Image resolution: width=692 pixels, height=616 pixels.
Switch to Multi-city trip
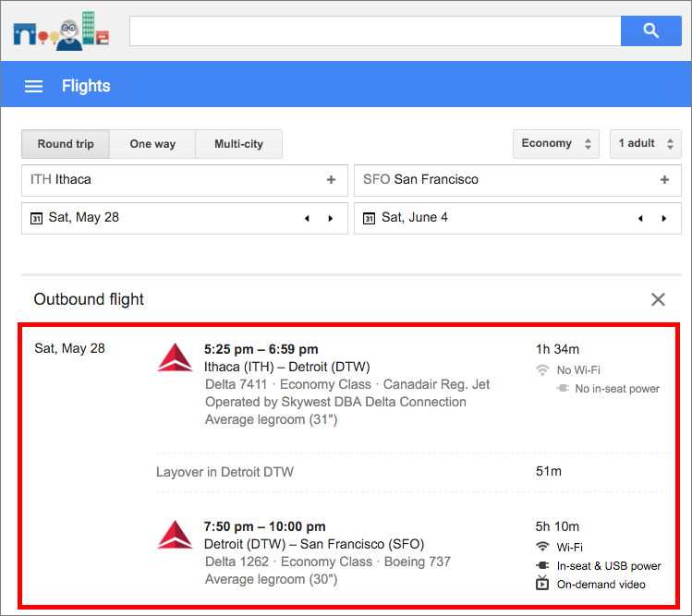[x=238, y=144]
